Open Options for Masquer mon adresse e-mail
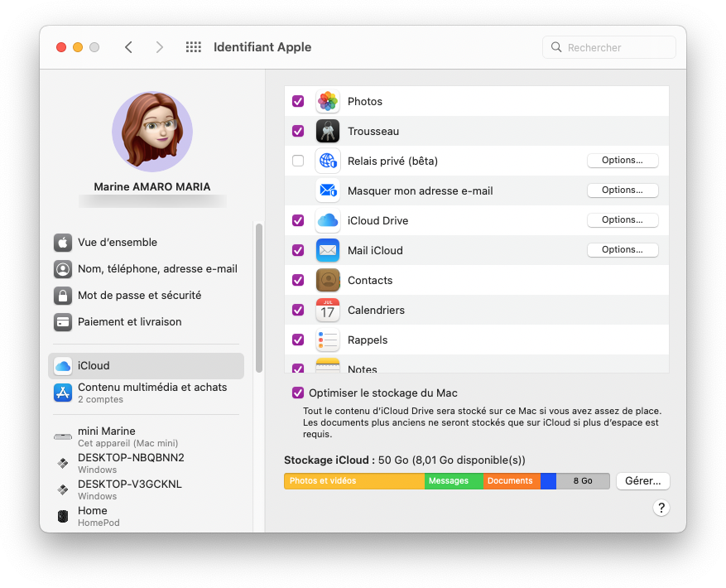The image size is (726, 588). point(623,190)
